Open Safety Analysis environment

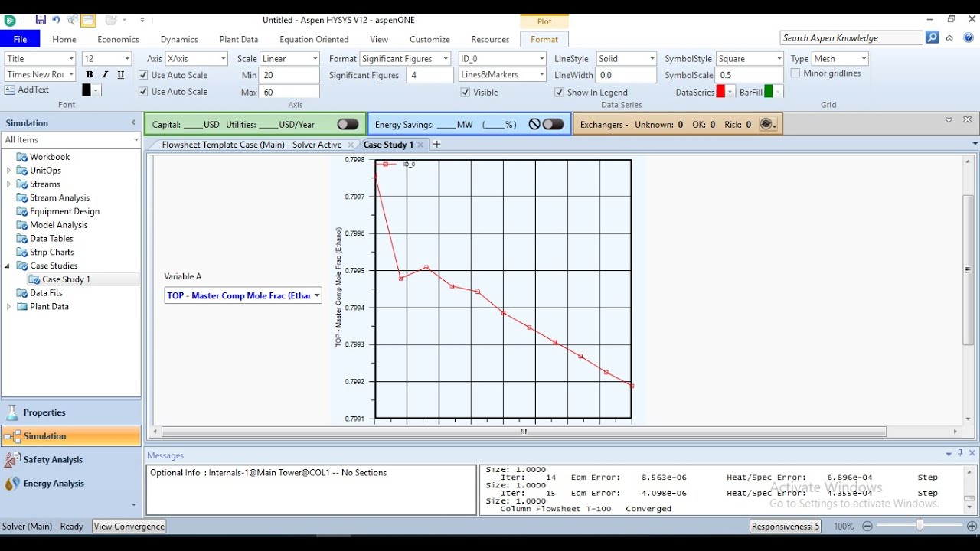point(70,460)
